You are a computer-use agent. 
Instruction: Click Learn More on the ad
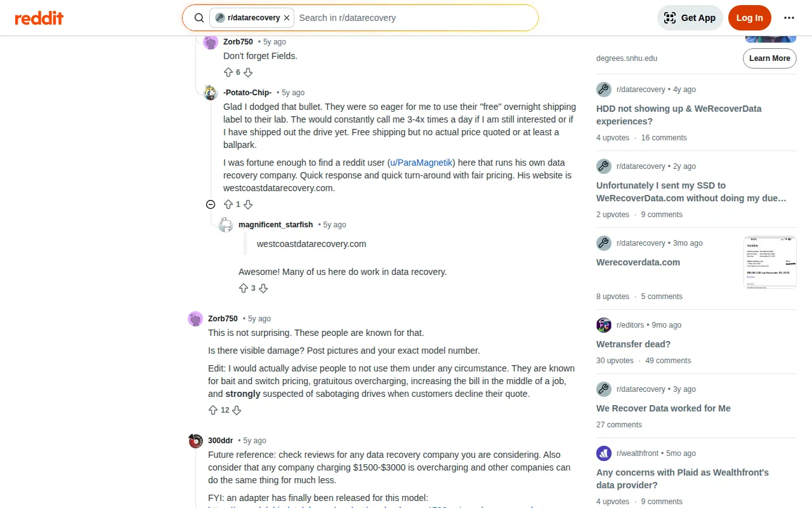769,58
